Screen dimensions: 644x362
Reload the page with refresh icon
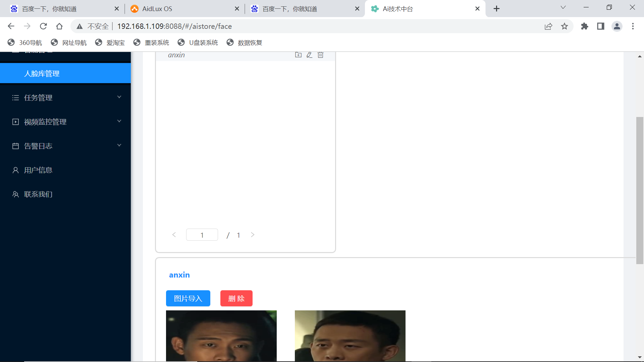point(43,26)
